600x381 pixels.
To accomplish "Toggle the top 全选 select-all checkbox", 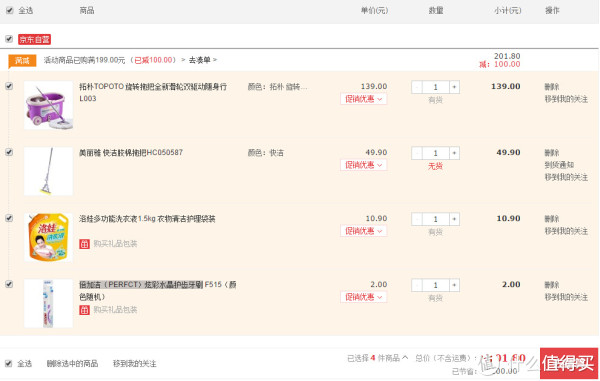I will click(x=10, y=10).
